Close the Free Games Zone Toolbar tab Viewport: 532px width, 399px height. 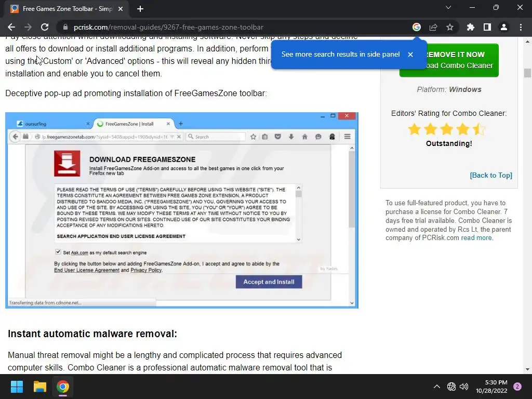121,9
